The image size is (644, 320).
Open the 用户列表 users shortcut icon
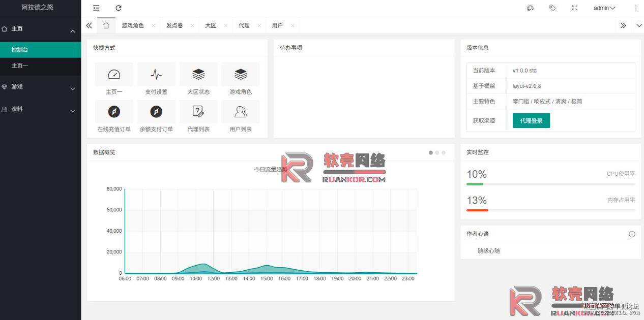pos(241,112)
